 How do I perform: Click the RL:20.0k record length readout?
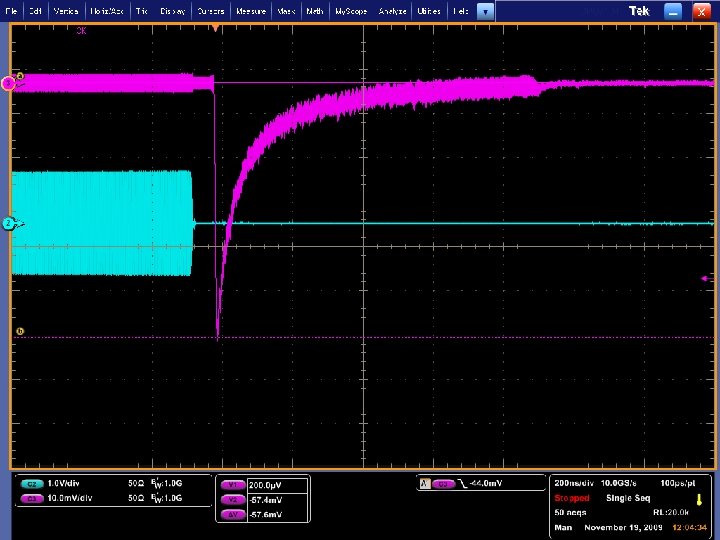tap(671, 512)
